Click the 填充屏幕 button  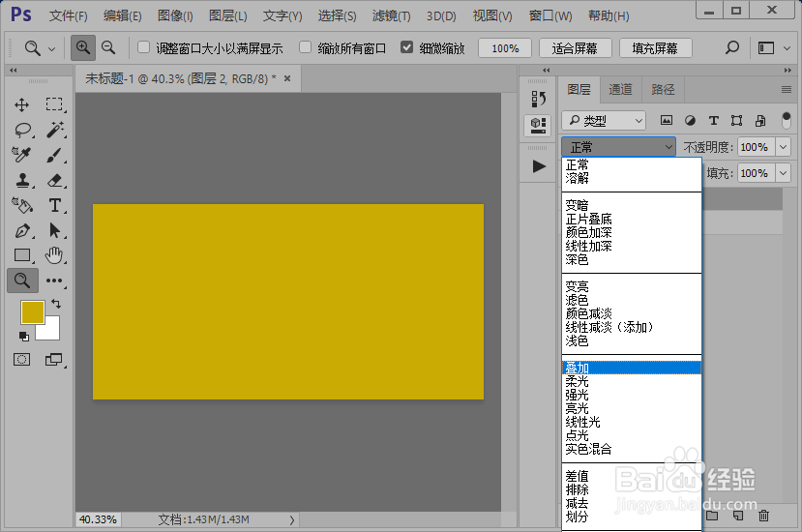click(x=655, y=48)
